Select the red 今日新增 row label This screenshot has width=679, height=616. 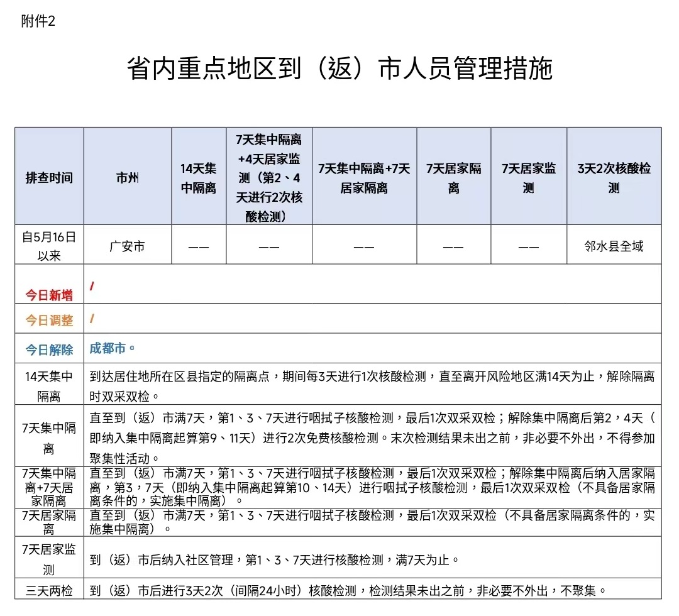[x=49, y=295]
